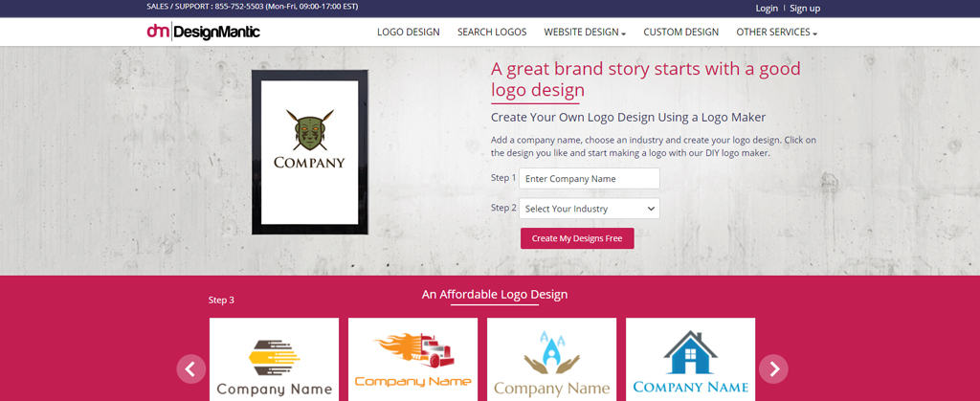The width and height of the screenshot is (980, 401).
Task: Open the Custom Design menu item
Action: coord(680,32)
